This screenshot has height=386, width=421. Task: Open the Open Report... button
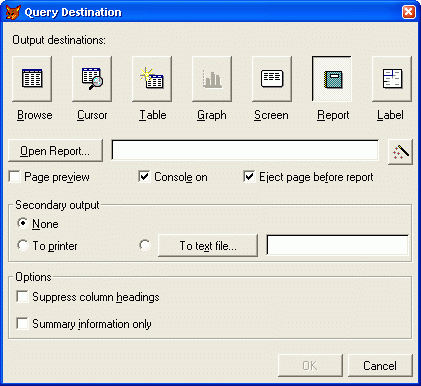pos(55,151)
